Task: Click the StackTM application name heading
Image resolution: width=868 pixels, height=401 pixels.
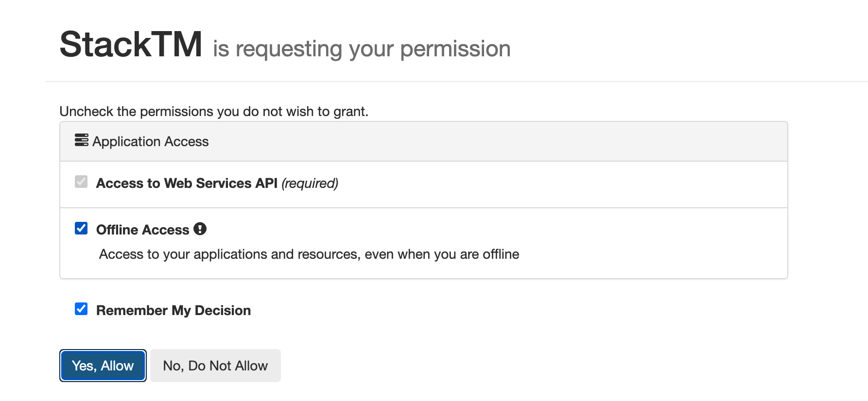Action: (x=131, y=44)
